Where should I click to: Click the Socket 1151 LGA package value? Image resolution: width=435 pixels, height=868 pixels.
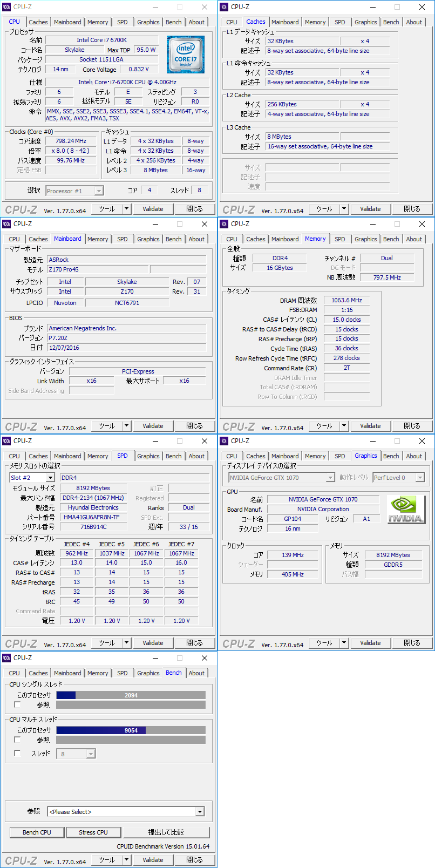click(x=102, y=59)
